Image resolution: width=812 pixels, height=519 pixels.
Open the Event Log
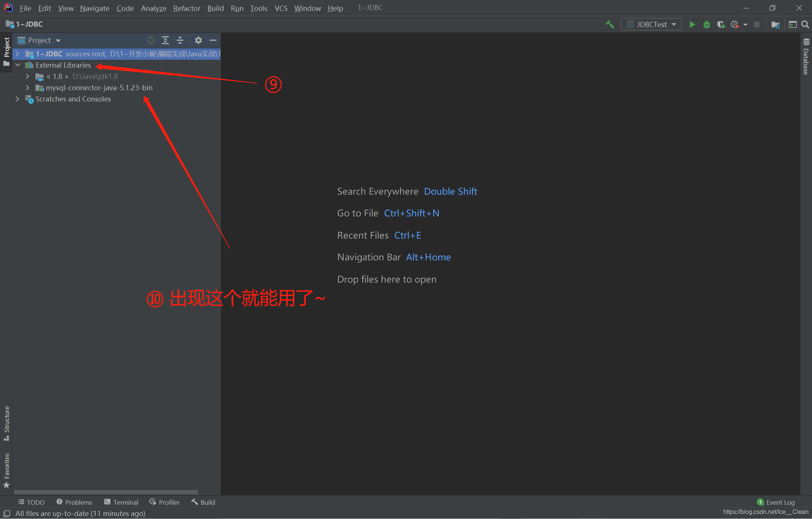point(776,502)
